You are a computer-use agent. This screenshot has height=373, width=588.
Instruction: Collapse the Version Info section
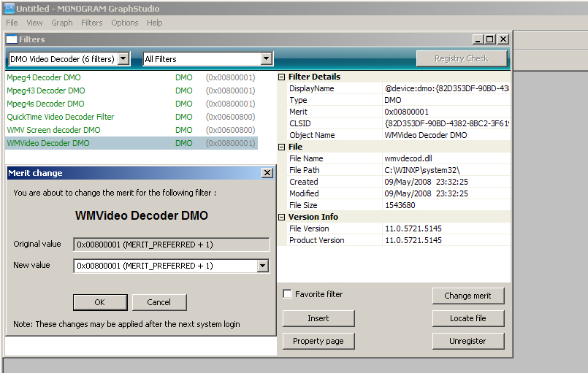tap(282, 217)
